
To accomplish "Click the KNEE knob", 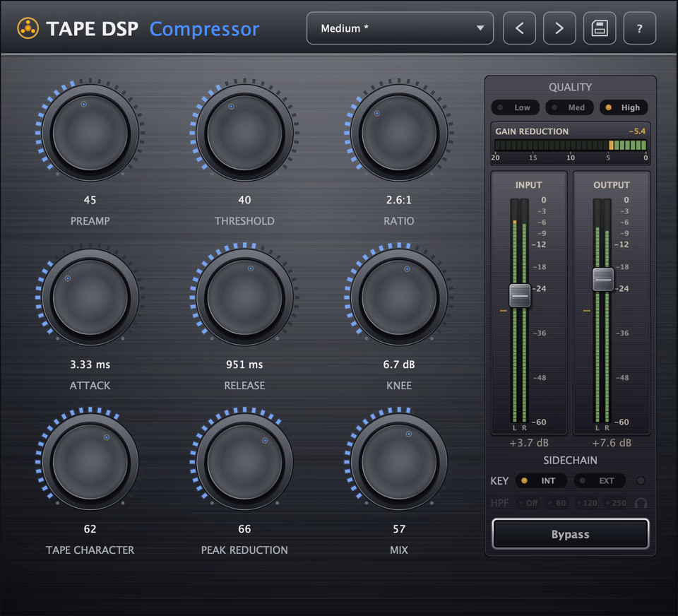I will tap(398, 297).
